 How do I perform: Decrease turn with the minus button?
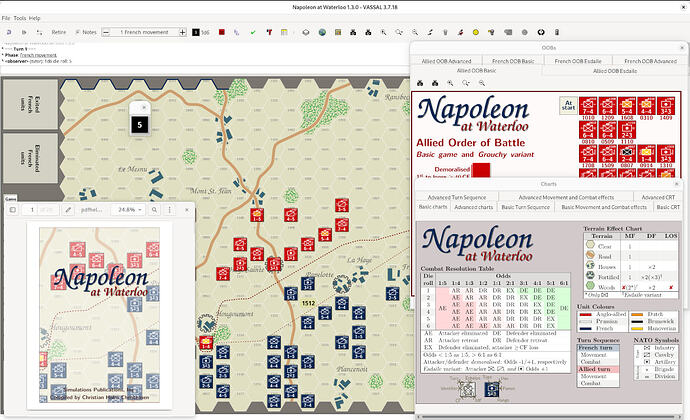[106, 32]
